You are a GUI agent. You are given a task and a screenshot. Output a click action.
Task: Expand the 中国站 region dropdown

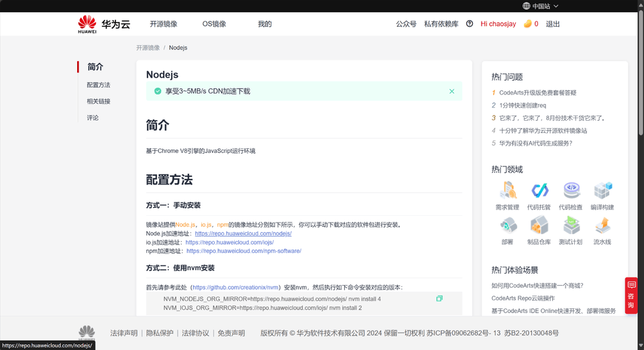(x=540, y=6)
